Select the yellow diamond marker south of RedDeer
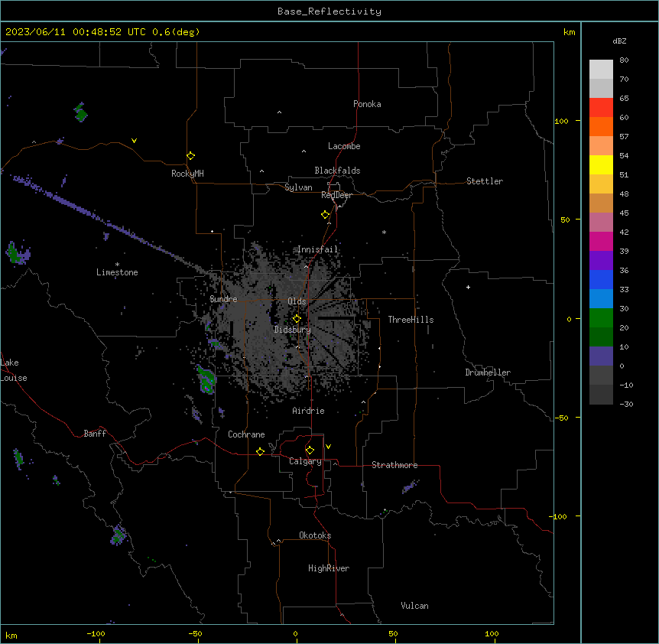The height and width of the screenshot is (644, 659). click(x=325, y=215)
